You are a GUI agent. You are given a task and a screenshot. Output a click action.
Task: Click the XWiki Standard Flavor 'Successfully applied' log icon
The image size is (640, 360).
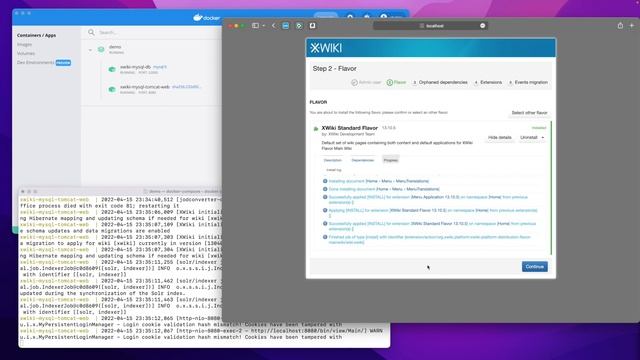325,223
